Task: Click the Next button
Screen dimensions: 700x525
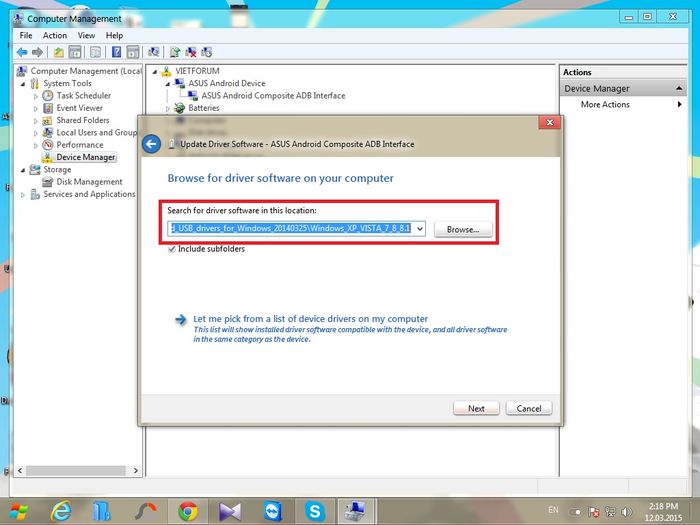Action: click(x=476, y=408)
